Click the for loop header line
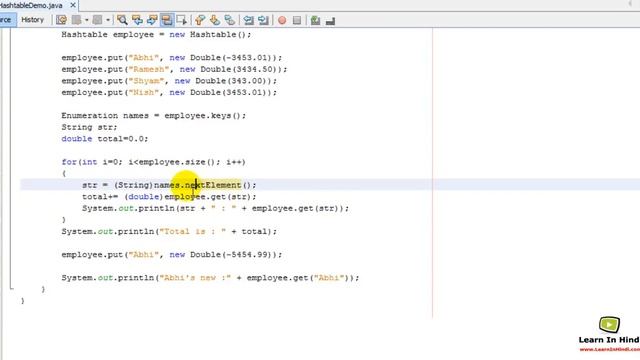This screenshot has height=360, width=640. [153, 162]
